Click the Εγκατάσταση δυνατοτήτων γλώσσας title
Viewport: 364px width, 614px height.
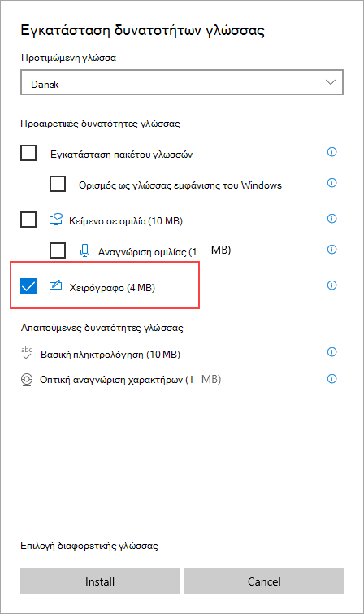[142, 30]
